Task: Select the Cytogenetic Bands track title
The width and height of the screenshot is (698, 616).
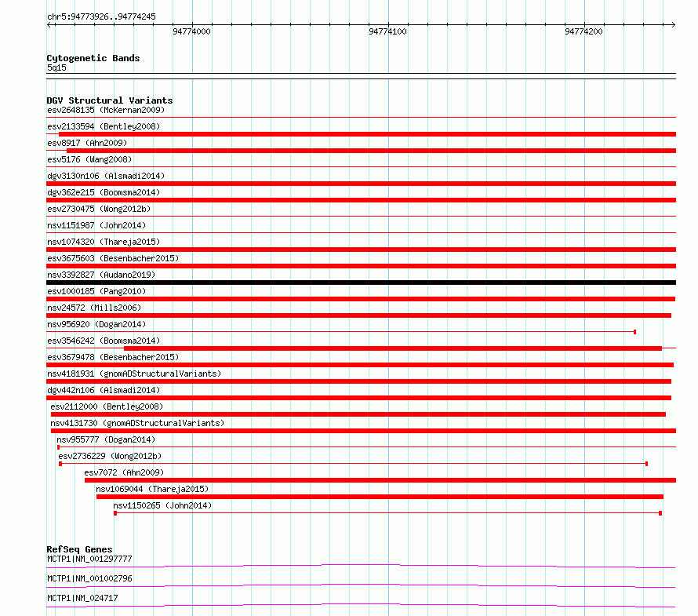Action: click(93, 58)
